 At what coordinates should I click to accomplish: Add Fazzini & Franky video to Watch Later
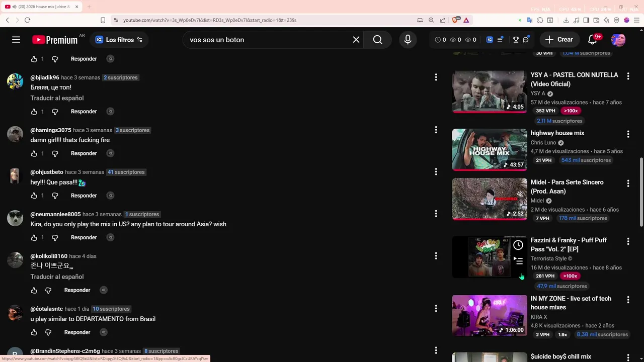(x=518, y=245)
